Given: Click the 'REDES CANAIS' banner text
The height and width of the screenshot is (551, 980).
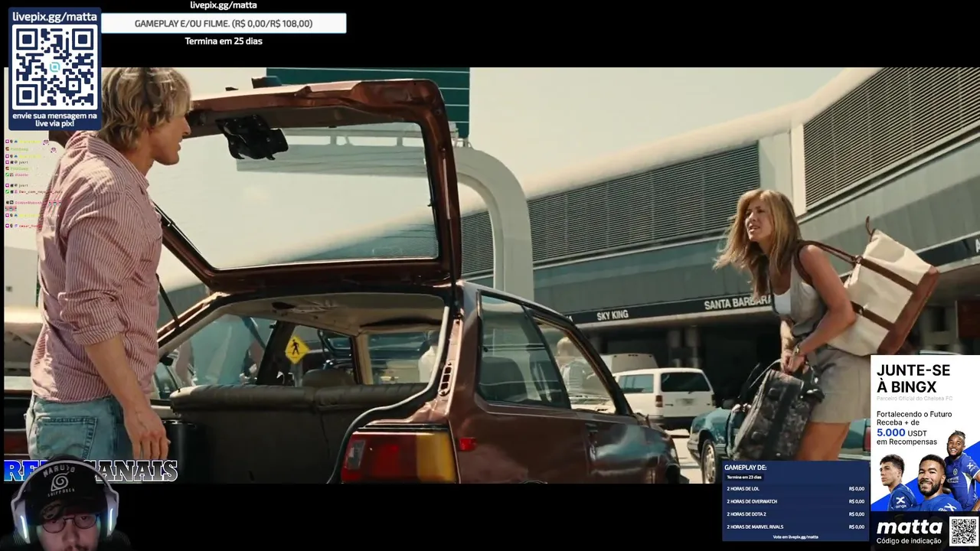Looking at the screenshot, I should click(91, 471).
